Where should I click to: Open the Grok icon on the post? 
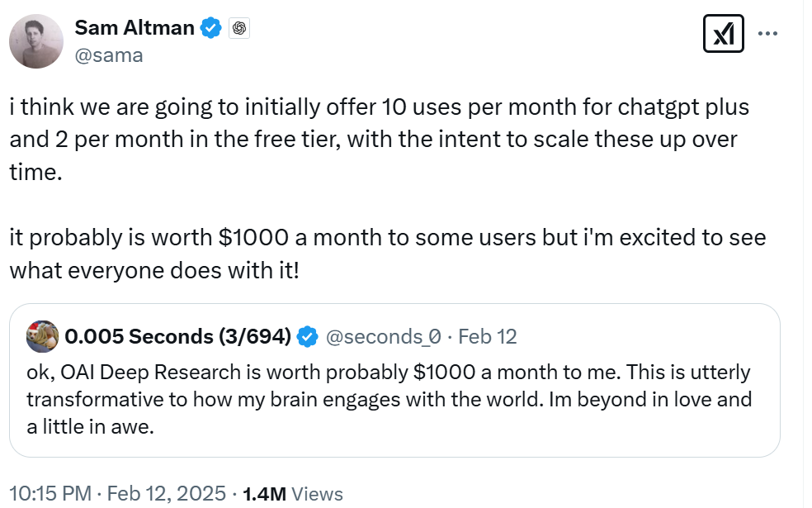point(724,35)
